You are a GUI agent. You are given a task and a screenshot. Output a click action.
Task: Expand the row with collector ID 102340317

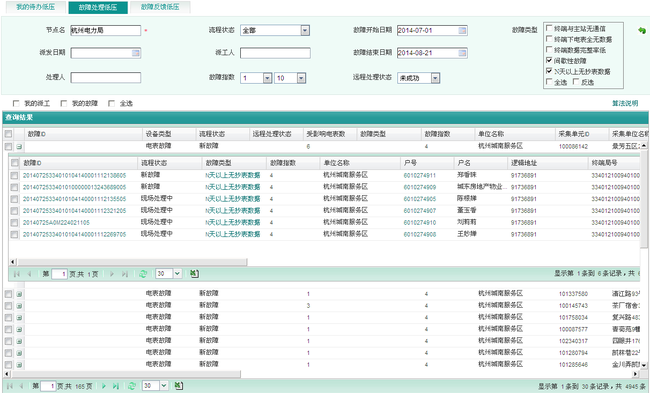point(19,341)
